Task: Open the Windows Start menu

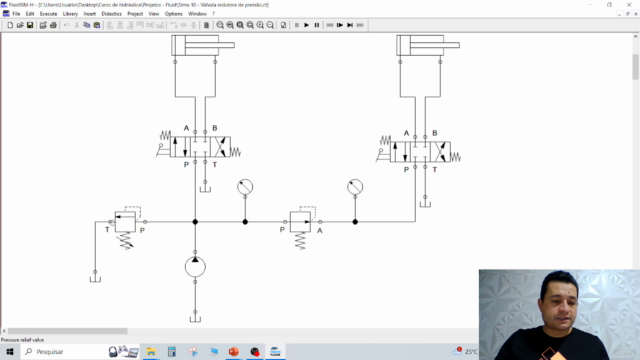Action: click(10, 351)
